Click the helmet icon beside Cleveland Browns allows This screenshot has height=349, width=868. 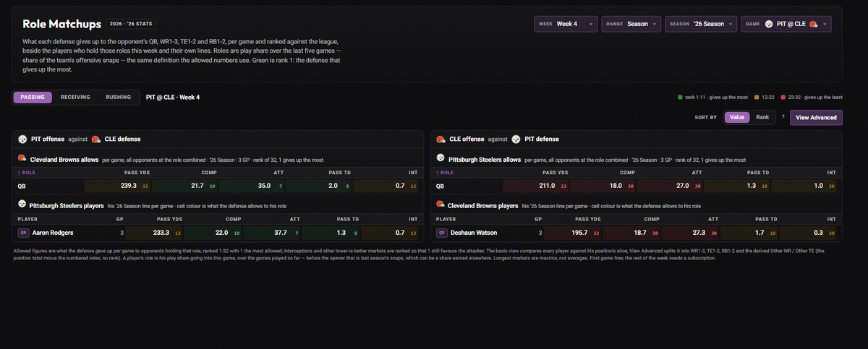click(22, 159)
